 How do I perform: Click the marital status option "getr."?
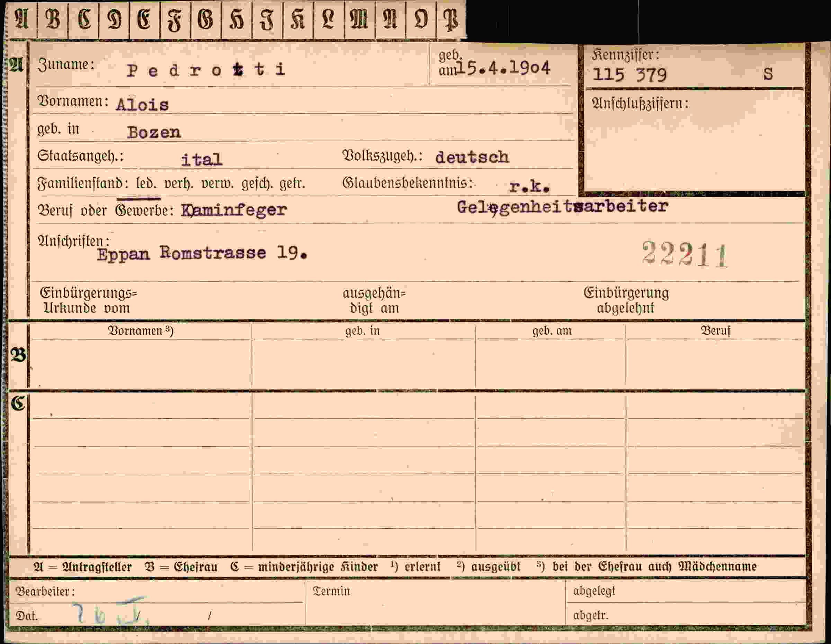[292, 184]
